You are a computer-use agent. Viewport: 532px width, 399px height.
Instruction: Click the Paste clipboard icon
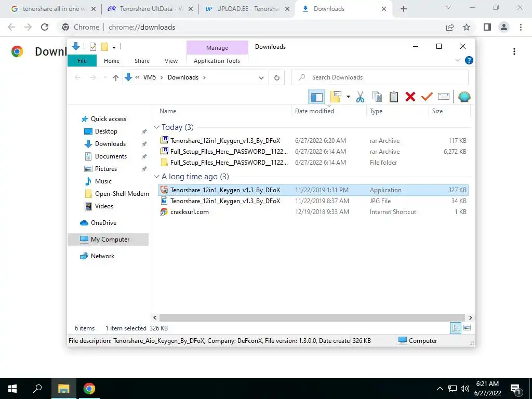tap(394, 97)
